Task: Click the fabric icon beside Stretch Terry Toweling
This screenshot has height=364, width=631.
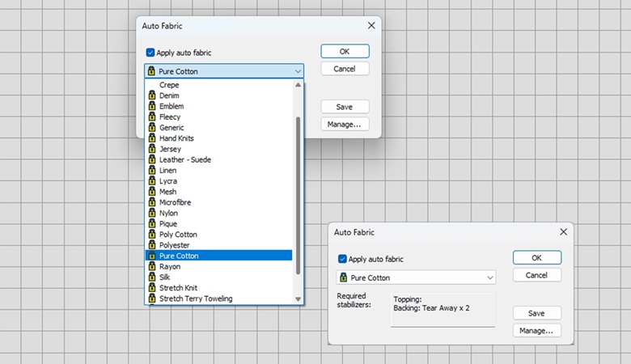Action: (x=151, y=298)
